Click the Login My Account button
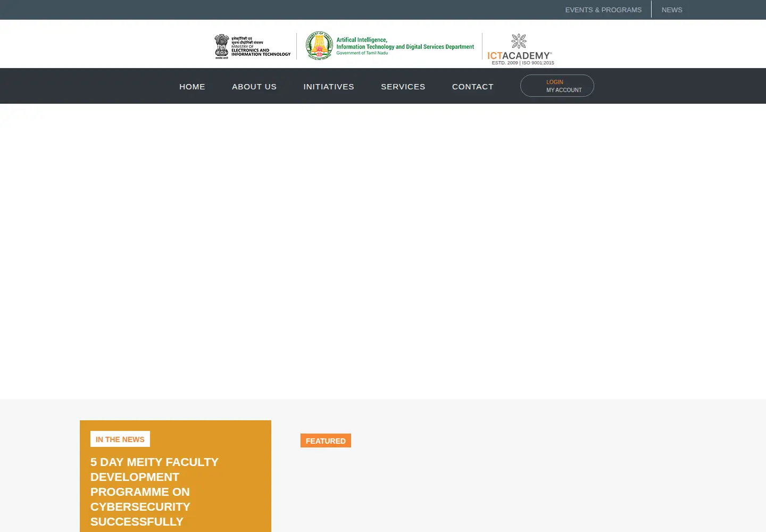 [557, 86]
